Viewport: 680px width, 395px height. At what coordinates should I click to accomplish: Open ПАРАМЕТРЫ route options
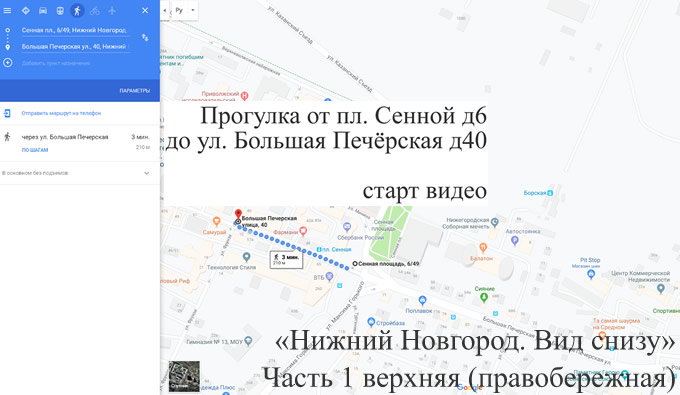pyautogui.click(x=134, y=91)
